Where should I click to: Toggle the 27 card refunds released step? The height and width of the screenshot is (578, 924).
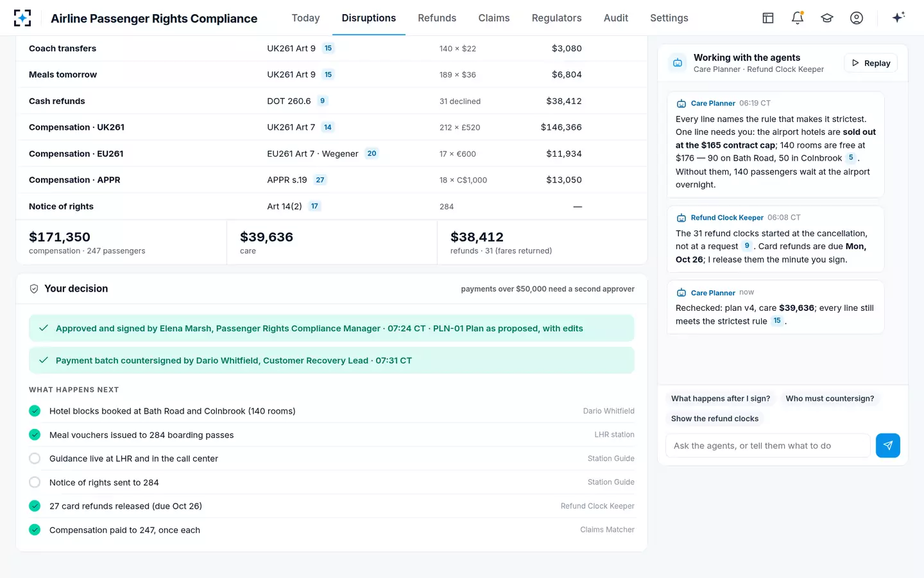pyautogui.click(x=35, y=506)
